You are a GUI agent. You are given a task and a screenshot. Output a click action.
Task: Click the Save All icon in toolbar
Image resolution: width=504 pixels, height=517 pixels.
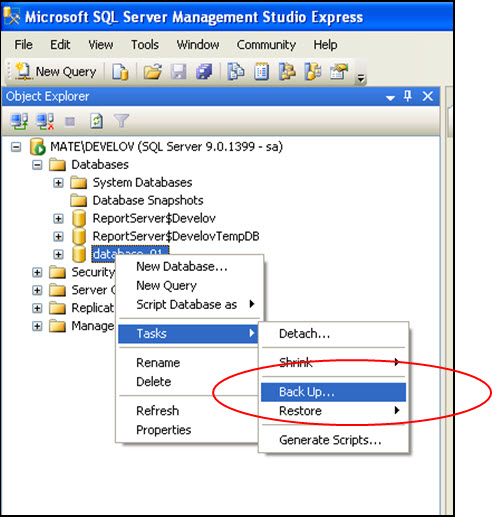pyautogui.click(x=204, y=71)
